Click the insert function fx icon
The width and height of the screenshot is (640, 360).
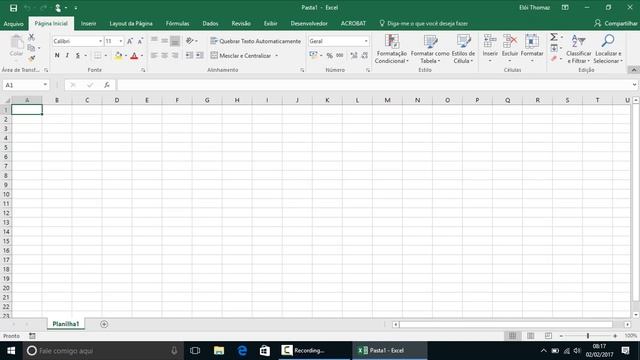[x=107, y=85]
